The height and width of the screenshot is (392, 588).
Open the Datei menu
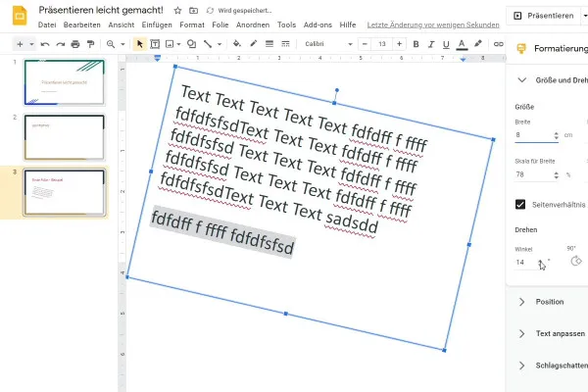[x=47, y=24]
